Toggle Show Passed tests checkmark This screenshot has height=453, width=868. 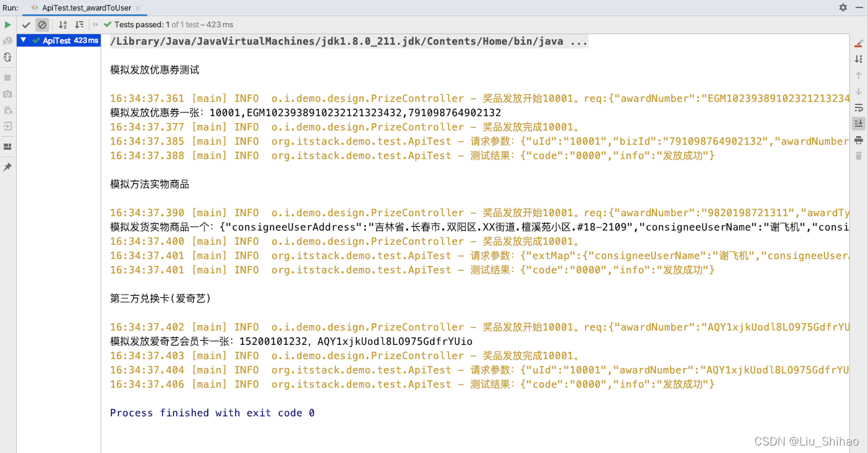(x=26, y=25)
